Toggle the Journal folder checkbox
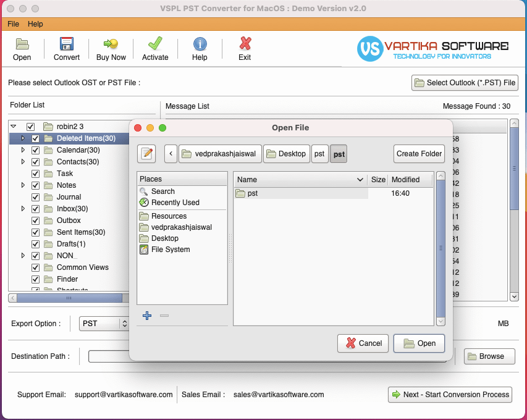 (35, 197)
